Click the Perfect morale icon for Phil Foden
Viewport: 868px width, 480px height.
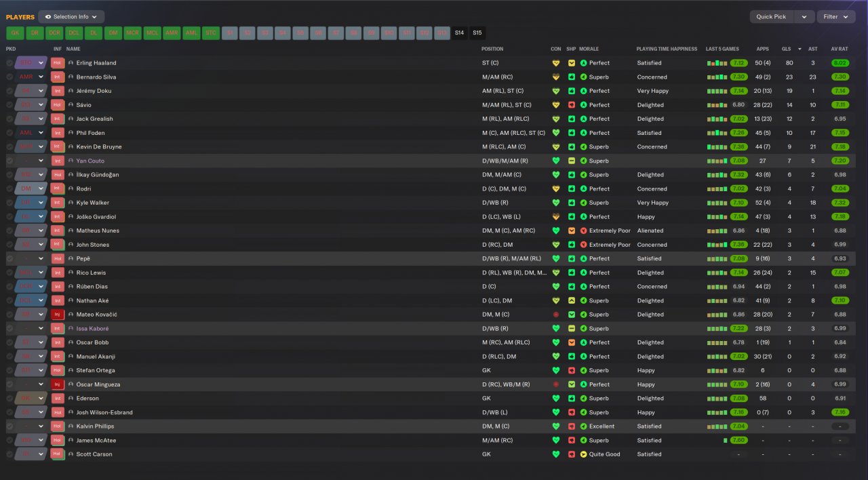(583, 133)
